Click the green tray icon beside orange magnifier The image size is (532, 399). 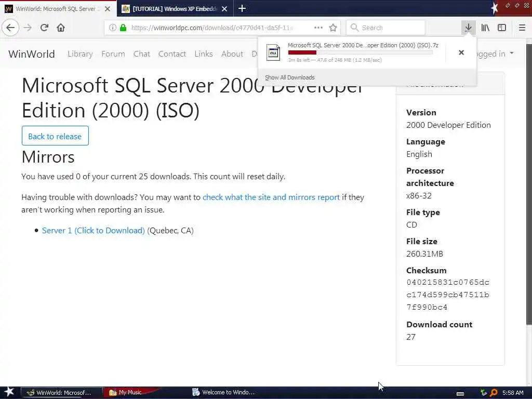(484, 393)
